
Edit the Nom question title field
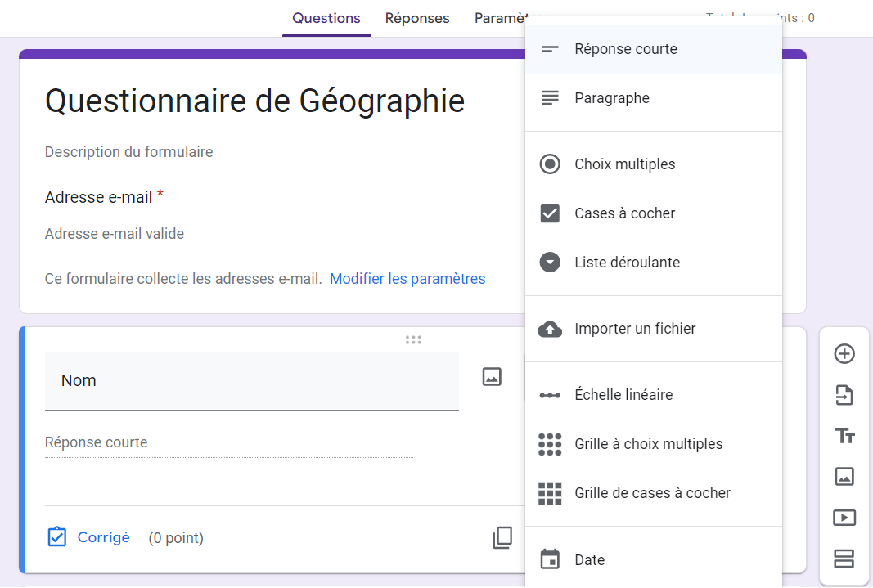(251, 380)
